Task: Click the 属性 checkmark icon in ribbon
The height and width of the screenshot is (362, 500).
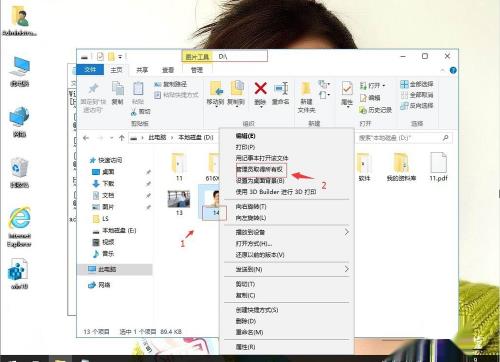Action: coord(347,89)
